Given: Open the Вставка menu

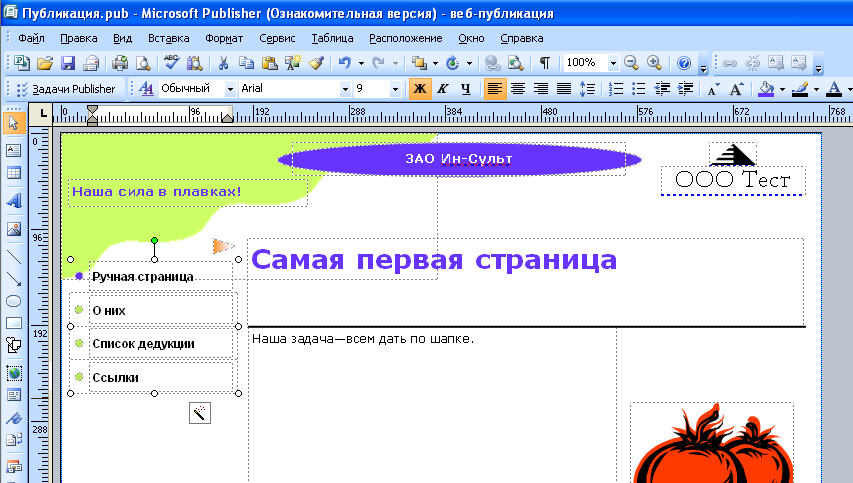Looking at the screenshot, I should coord(168,38).
